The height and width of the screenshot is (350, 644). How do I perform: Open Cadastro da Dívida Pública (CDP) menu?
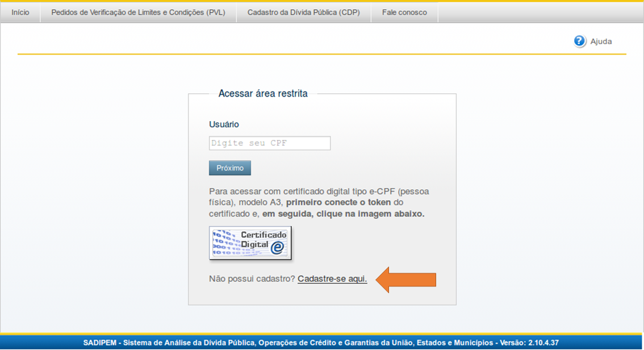point(303,13)
